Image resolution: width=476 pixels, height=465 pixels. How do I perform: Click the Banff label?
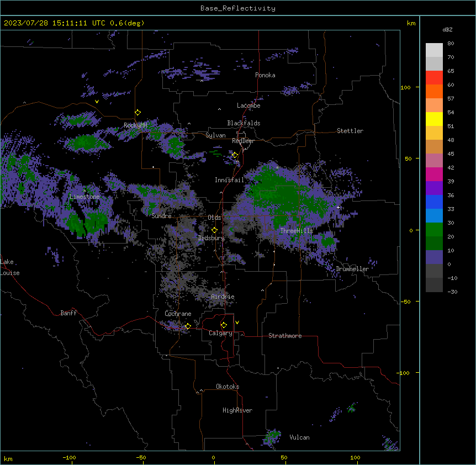click(68, 313)
